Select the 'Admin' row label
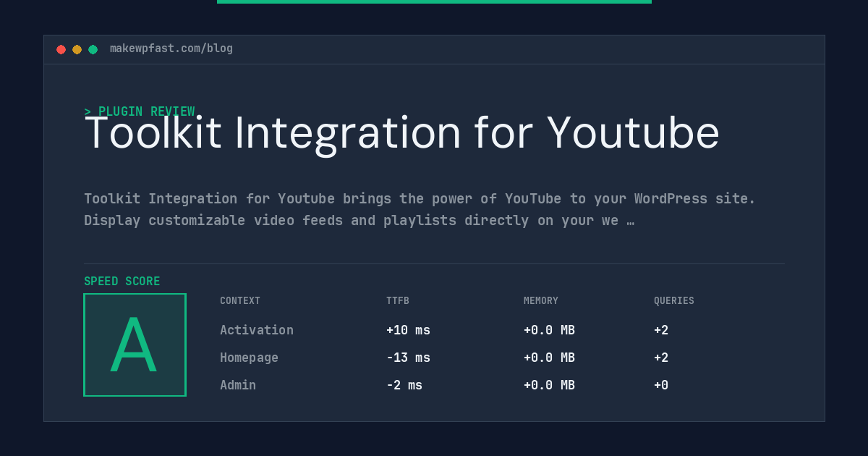This screenshot has width=868, height=456. tap(238, 385)
